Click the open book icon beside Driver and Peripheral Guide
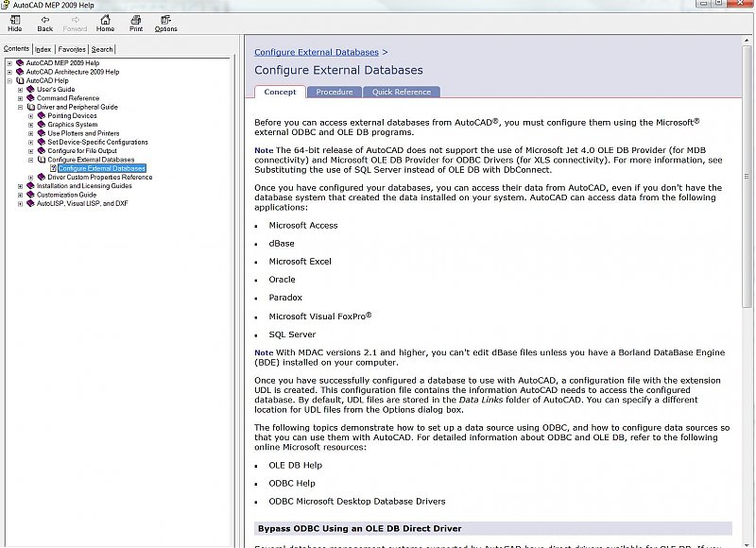The image size is (756, 548). tap(31, 107)
